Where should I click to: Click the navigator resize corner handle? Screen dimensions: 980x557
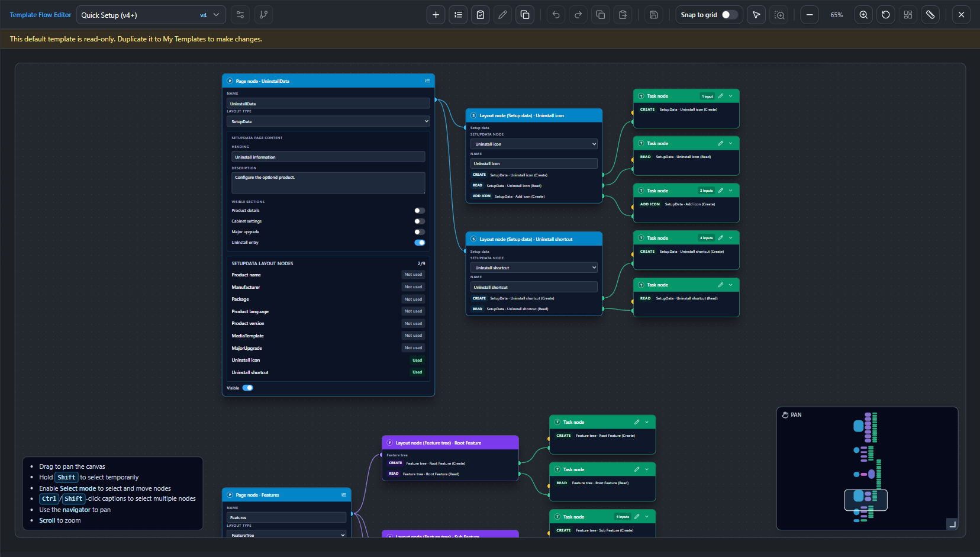coord(952,524)
